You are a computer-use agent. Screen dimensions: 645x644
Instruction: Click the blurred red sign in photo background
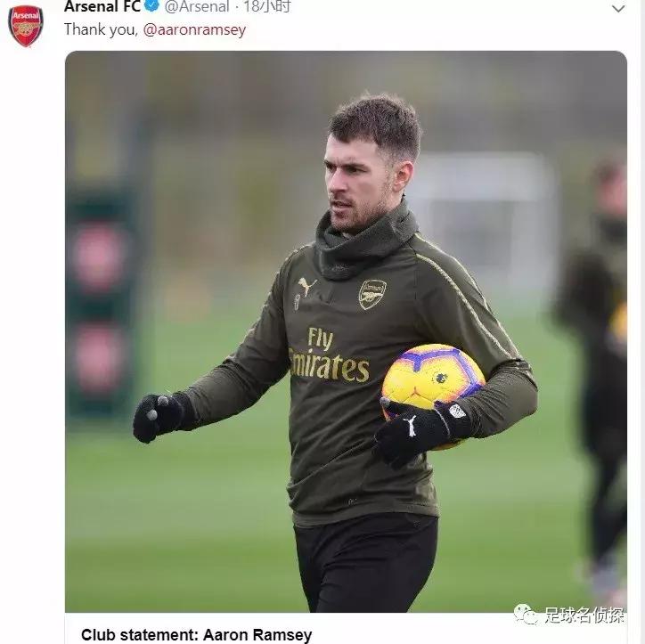[x=98, y=258]
